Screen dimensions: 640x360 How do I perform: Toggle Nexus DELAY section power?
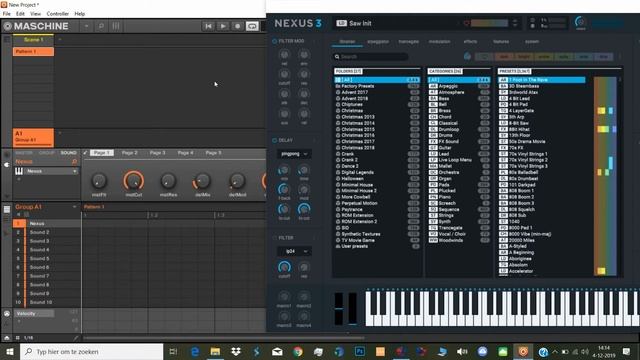coord(274,140)
